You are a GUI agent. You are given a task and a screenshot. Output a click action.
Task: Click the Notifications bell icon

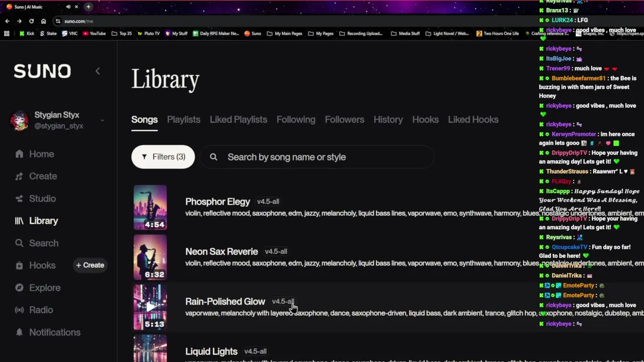pos(19,332)
